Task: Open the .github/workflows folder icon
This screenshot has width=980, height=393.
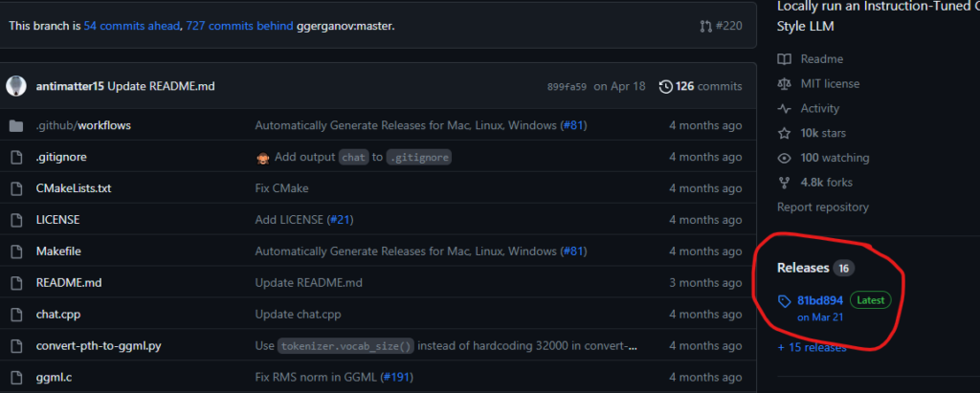Action: 16,125
